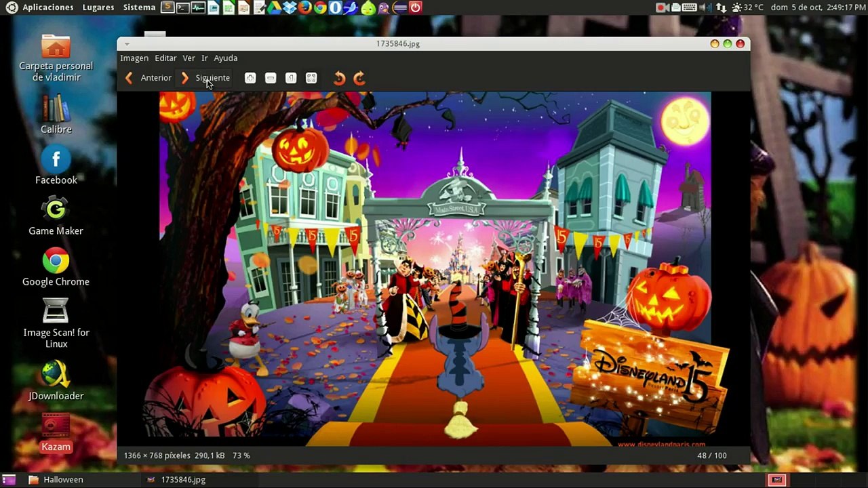This screenshot has width=868, height=488.
Task: Launch Chrome from the top panel
Action: click(321, 7)
